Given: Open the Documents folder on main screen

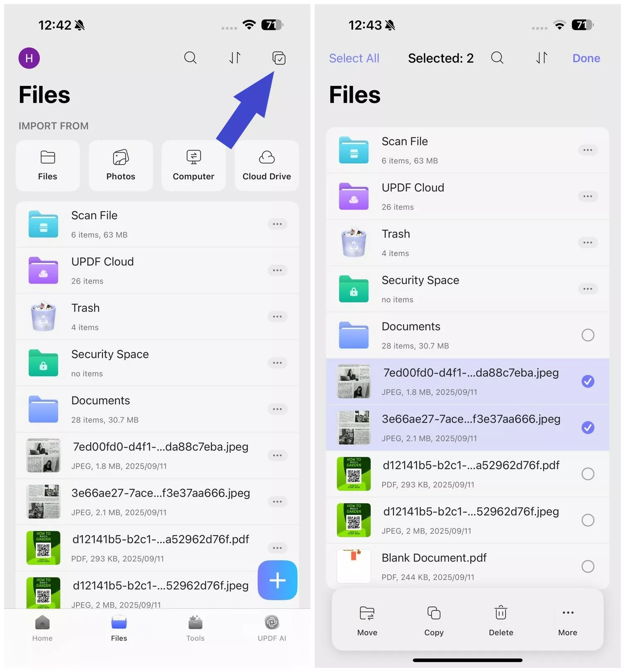Looking at the screenshot, I should coord(157,409).
